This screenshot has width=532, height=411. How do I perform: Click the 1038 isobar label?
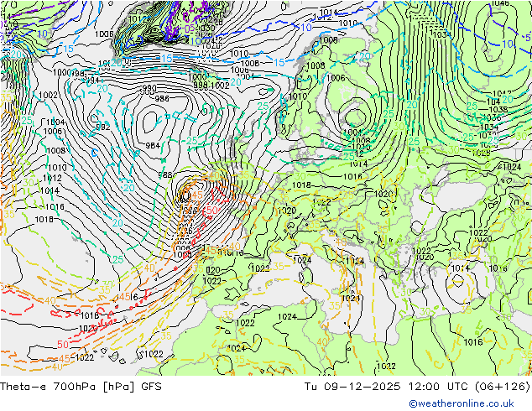[498, 110]
